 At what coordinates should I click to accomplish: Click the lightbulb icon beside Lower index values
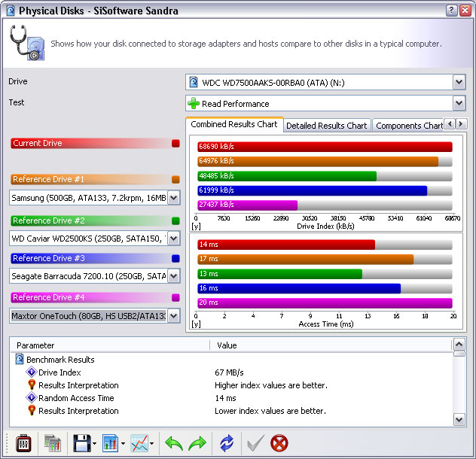pos(32,410)
